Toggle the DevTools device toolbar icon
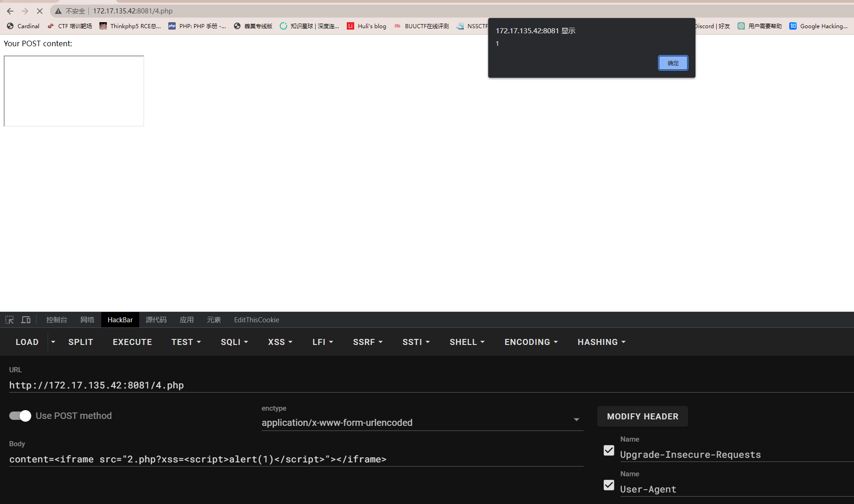 coord(26,320)
